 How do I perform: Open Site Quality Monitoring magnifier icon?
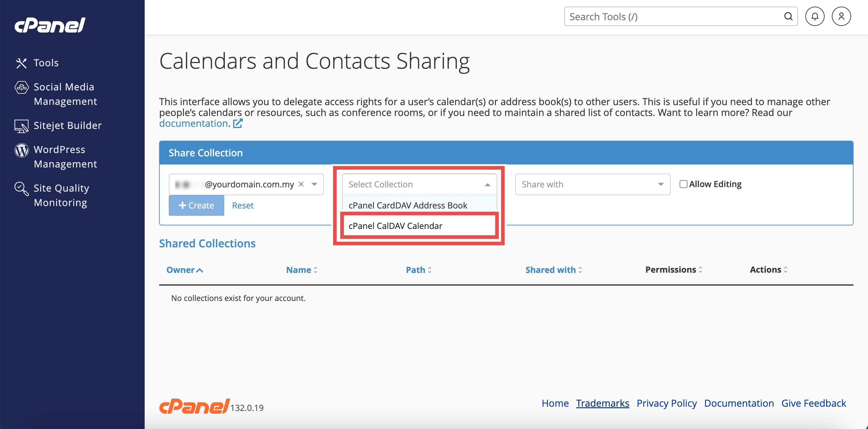[x=21, y=189]
